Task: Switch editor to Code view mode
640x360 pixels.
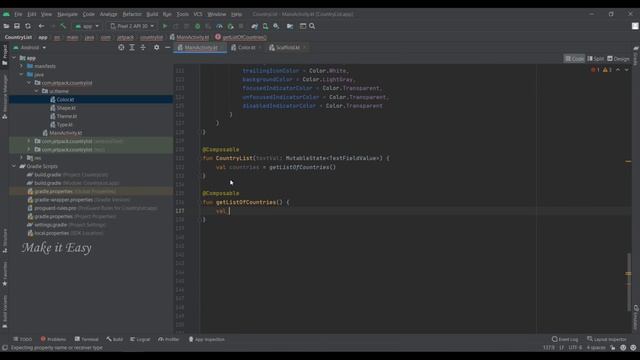Action: click(x=574, y=59)
